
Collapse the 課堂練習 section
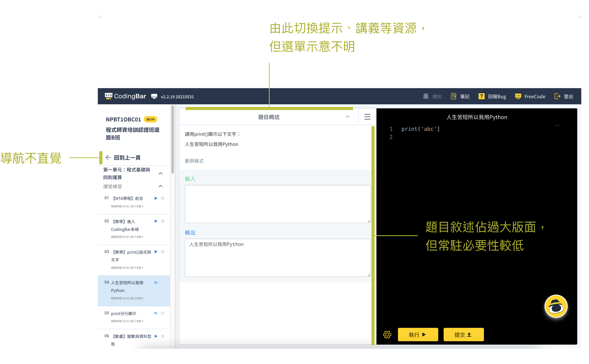pos(161,186)
